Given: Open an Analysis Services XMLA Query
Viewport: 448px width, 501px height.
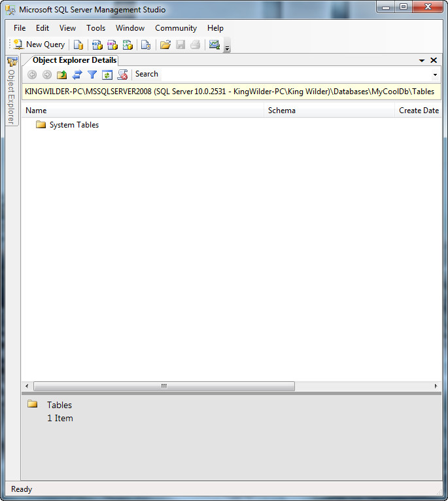Looking at the screenshot, I should point(128,44).
